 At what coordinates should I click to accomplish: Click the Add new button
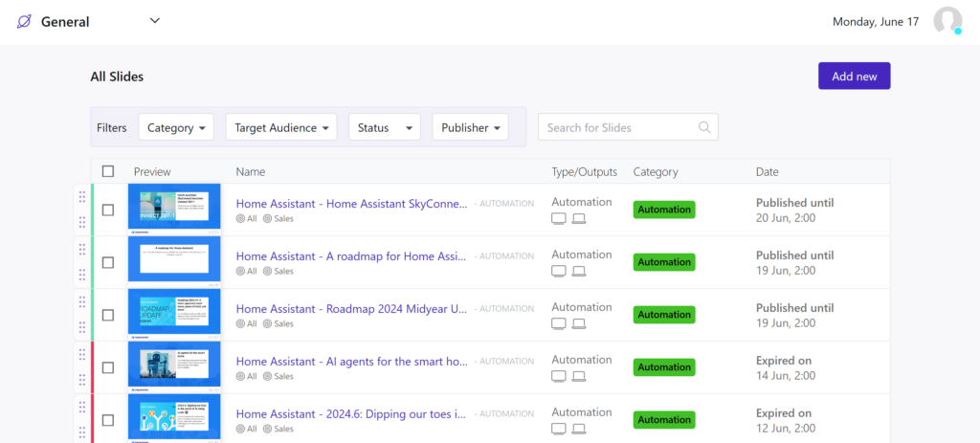coord(855,77)
